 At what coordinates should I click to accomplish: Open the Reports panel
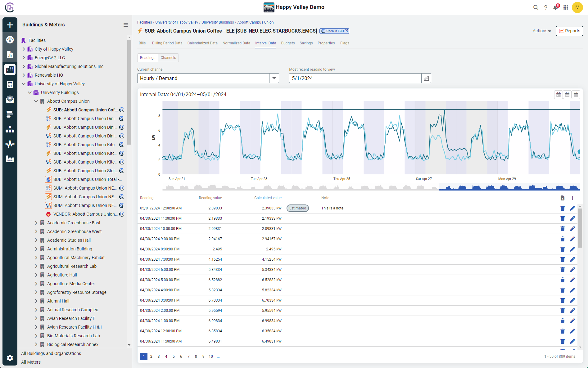(x=569, y=31)
